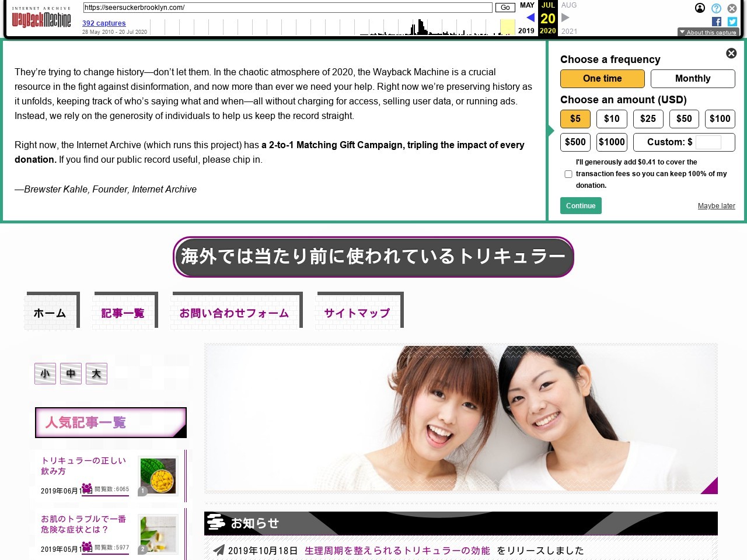The image size is (747, 560).
Task: Expand the About this capture dropdown
Action: coord(708,32)
